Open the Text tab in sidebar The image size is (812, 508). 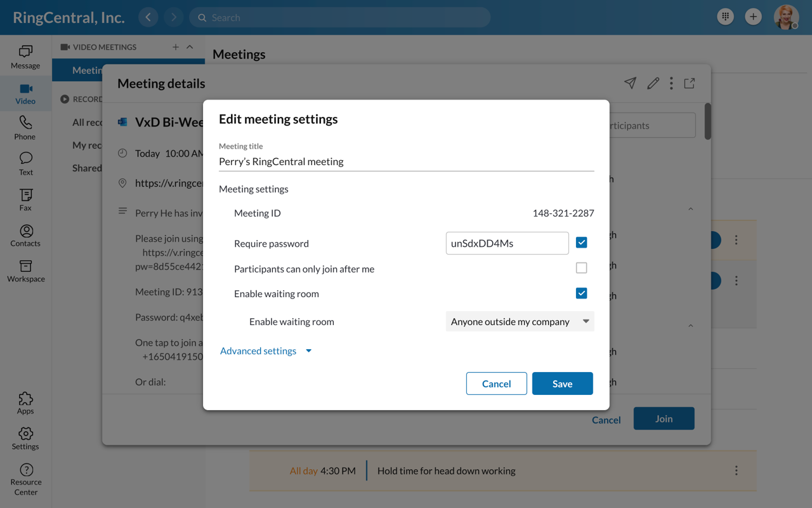coord(25,163)
